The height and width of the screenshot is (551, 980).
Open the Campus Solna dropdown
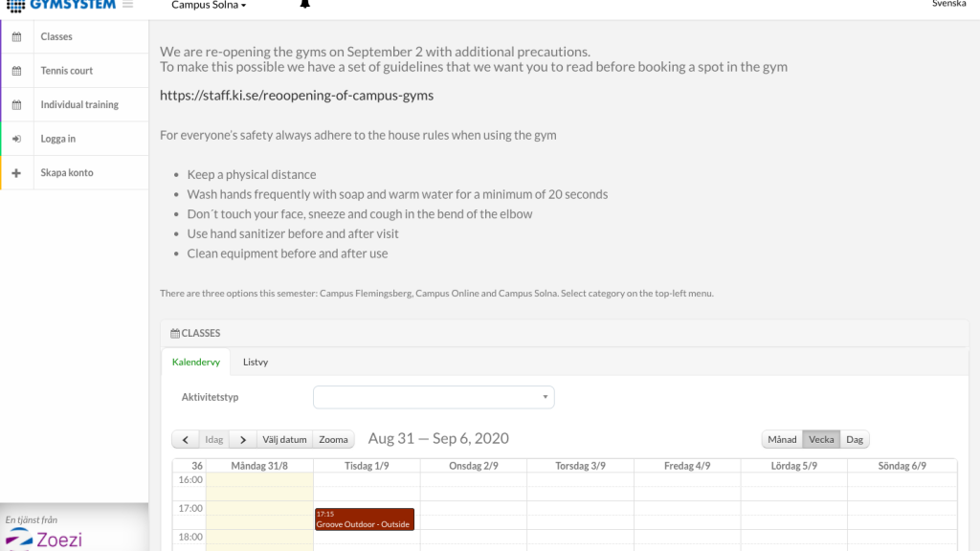pyautogui.click(x=209, y=5)
